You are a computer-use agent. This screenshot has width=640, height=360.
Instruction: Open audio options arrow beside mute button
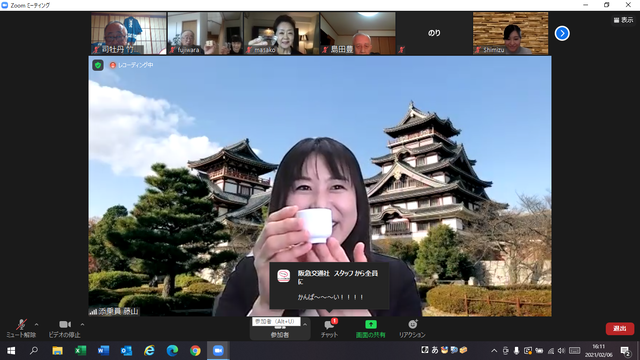coord(37,324)
